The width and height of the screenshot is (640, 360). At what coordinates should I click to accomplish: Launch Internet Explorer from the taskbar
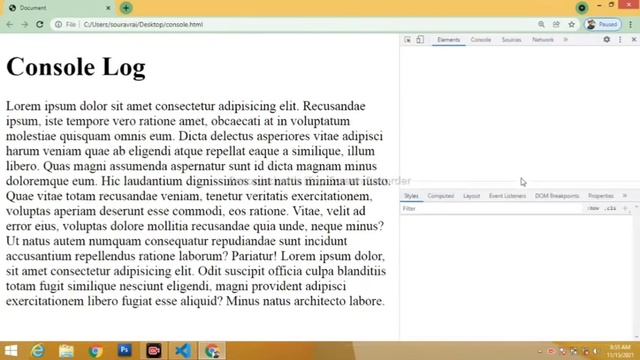(x=38, y=351)
